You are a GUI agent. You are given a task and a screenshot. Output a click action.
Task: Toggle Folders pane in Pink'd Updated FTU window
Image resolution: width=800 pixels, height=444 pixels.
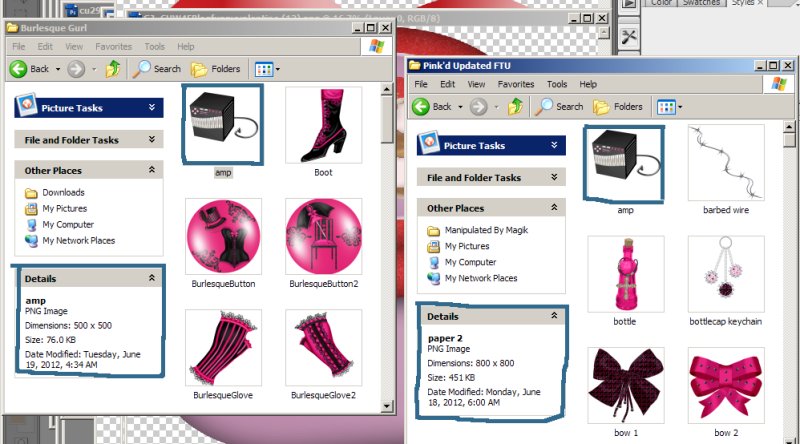tap(617, 107)
